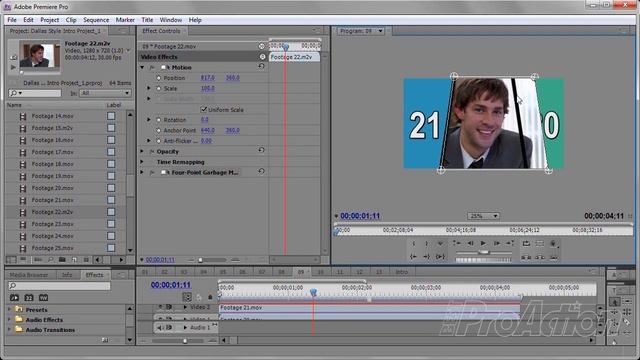The image size is (640, 360).
Task: Open the File menu
Action: (x=12, y=20)
